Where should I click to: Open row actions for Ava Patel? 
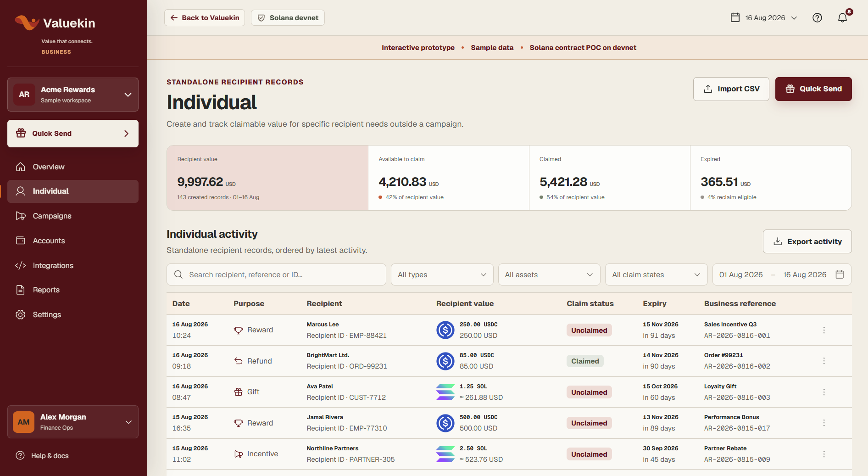tap(824, 392)
